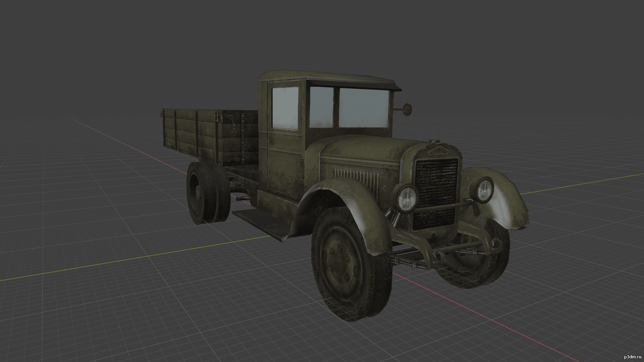Image resolution: width=644 pixels, height=362 pixels.
Task: Select the cab door side window
Action: click(x=285, y=108)
